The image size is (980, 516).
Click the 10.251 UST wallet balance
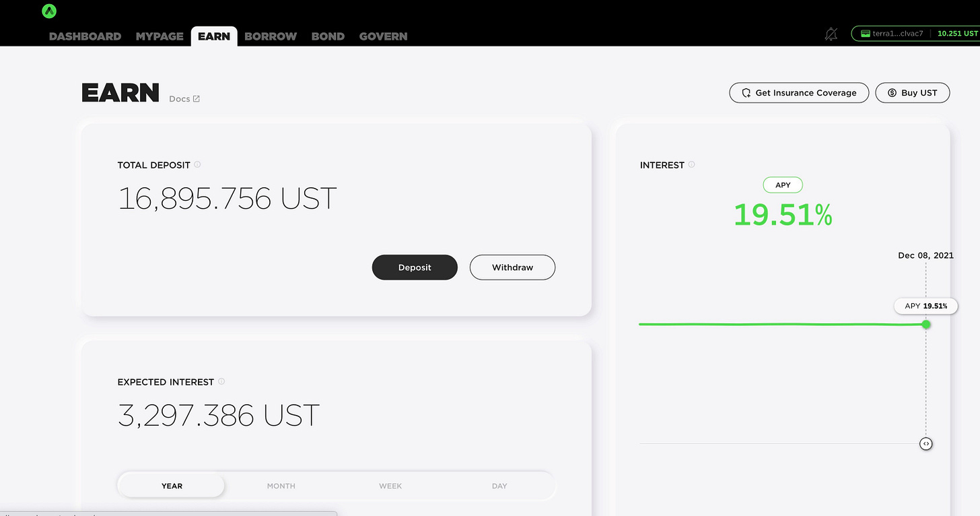point(958,34)
